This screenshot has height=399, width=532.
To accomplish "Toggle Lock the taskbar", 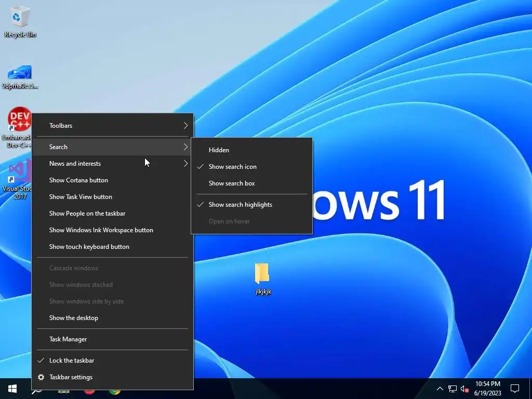I will point(112,361).
